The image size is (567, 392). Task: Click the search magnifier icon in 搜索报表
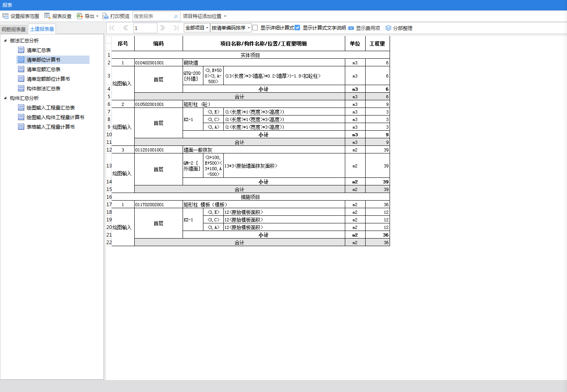[x=176, y=16]
